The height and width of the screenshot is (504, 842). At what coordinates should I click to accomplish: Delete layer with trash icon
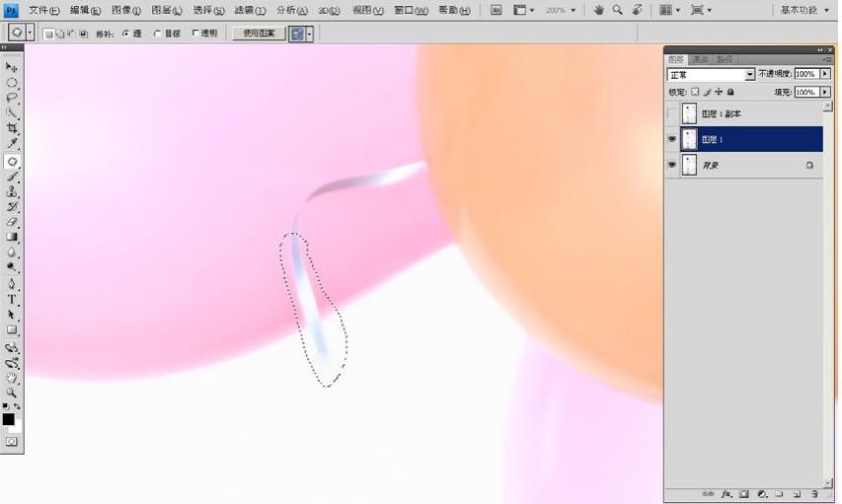815,494
